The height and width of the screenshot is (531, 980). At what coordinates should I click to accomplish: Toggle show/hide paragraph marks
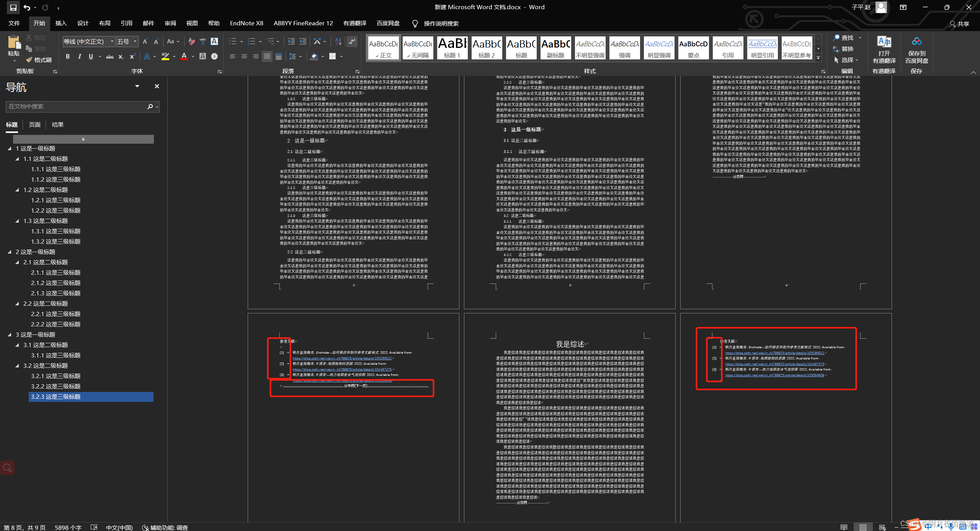click(x=352, y=41)
